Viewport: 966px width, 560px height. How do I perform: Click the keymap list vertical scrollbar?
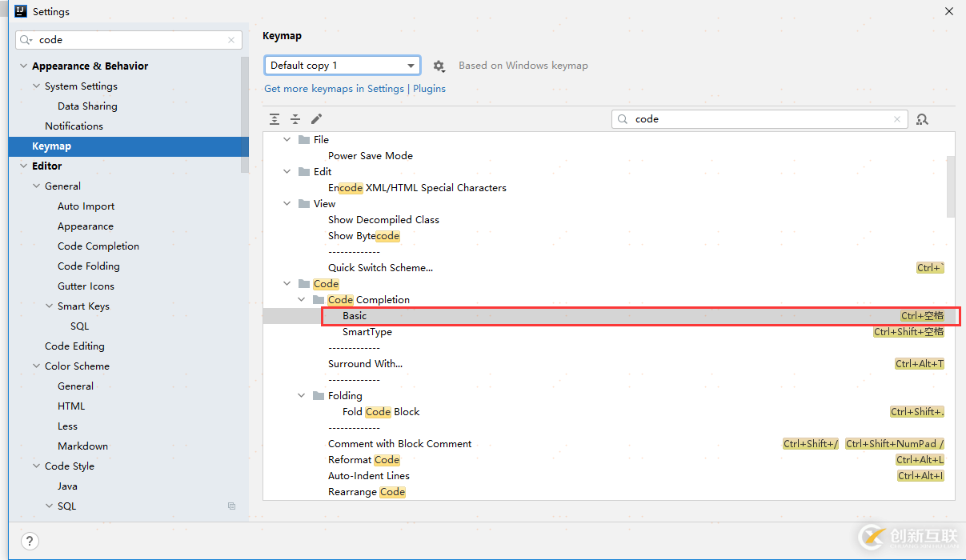tap(950, 186)
